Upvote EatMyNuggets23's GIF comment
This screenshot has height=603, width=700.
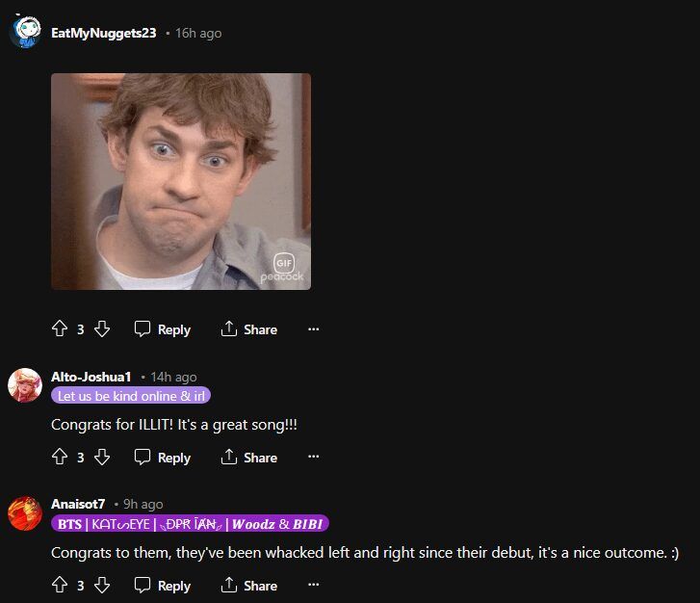[x=60, y=329]
